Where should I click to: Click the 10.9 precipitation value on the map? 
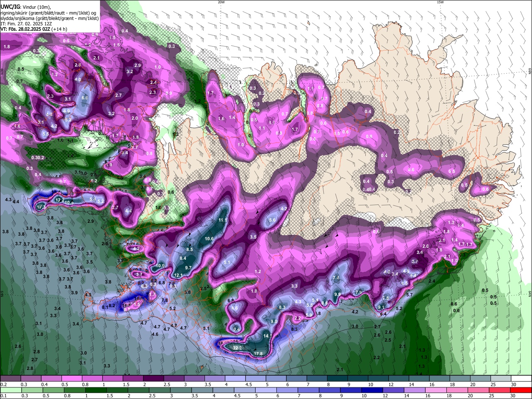pos(160,266)
